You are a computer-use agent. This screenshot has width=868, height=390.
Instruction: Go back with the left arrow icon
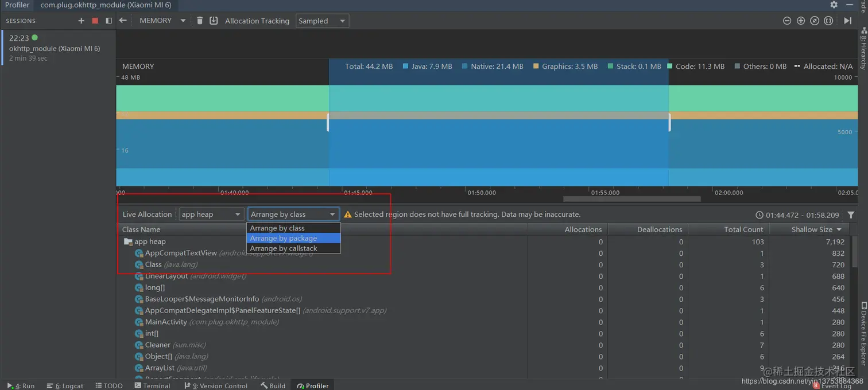pyautogui.click(x=123, y=21)
